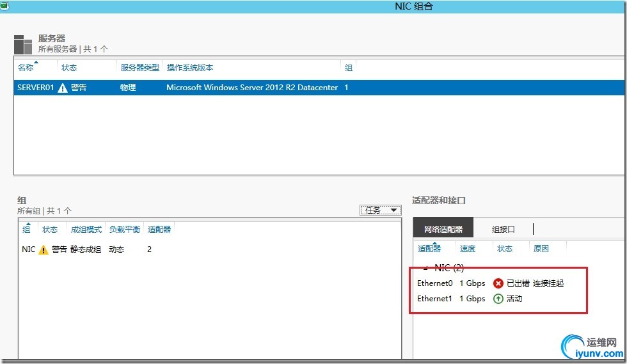Click Ethernet1's 1 Gbps speed value
Viewport: 627px width, 364px height.
click(472, 298)
